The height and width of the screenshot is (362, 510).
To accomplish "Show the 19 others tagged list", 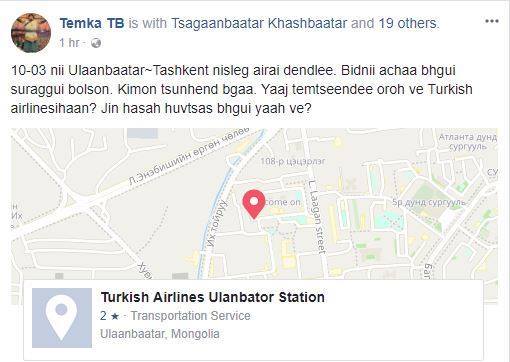I will click(408, 23).
